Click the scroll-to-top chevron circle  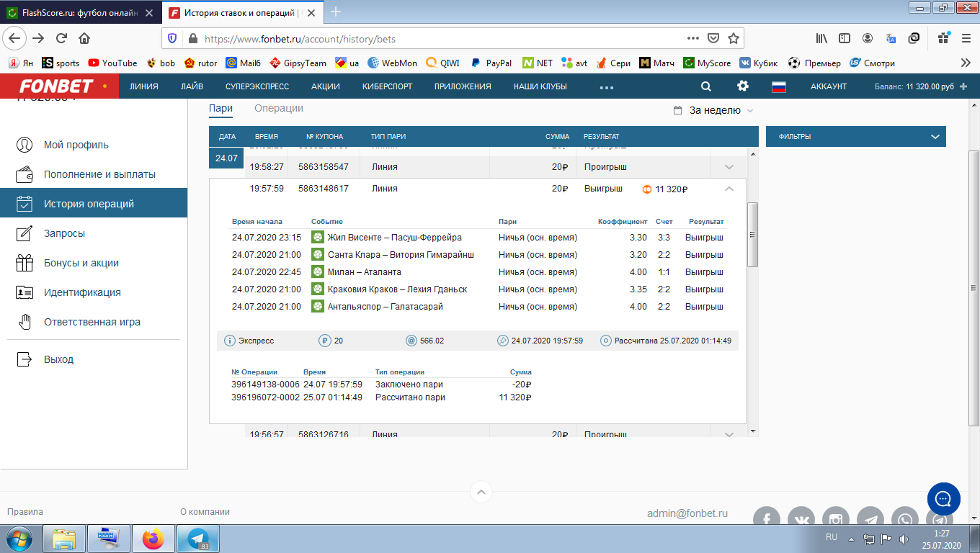[481, 493]
